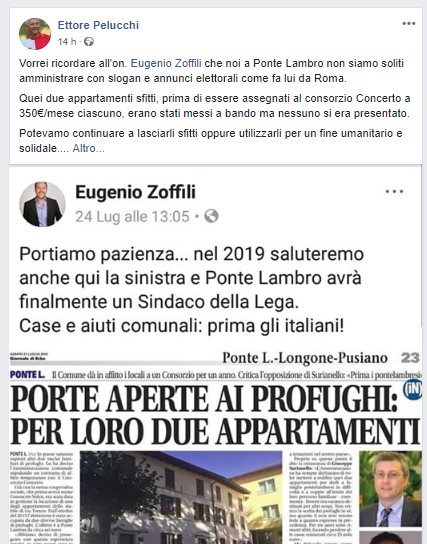The width and height of the screenshot is (427, 544).
Task: Follow the Eugenio Zoffili mention link
Action: coord(166,63)
